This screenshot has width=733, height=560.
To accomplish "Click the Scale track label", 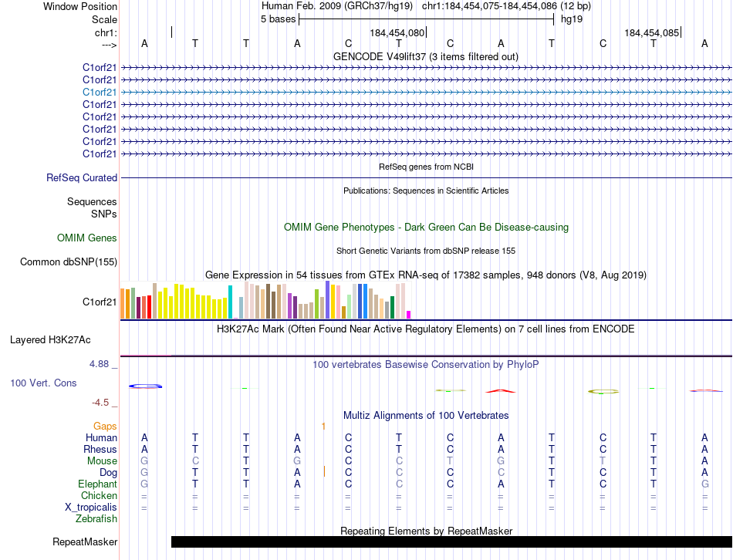I will point(104,19).
